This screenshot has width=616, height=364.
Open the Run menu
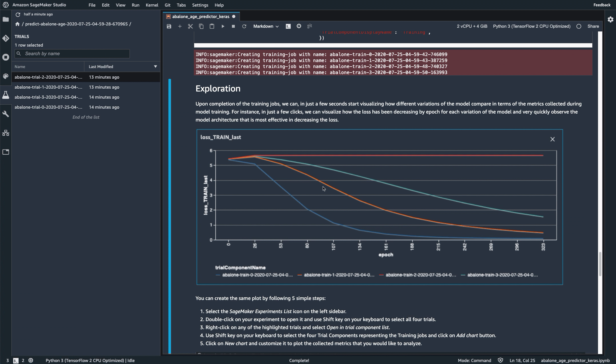coord(136,5)
